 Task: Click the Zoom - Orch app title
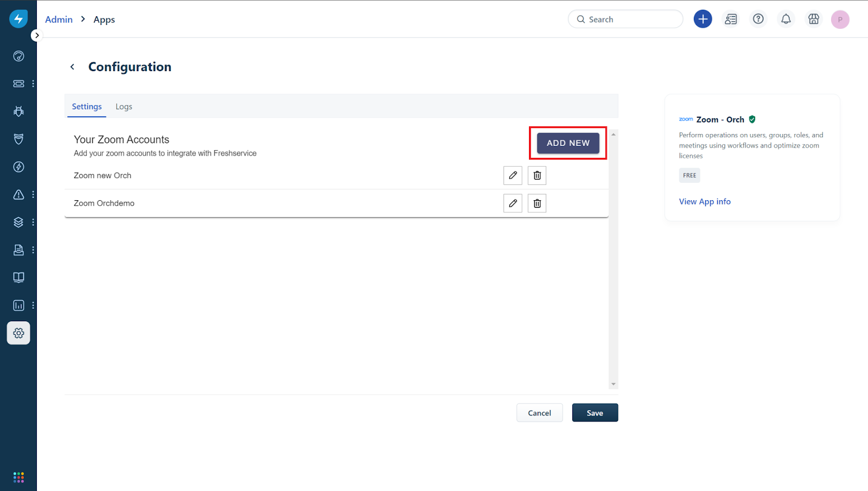click(720, 119)
